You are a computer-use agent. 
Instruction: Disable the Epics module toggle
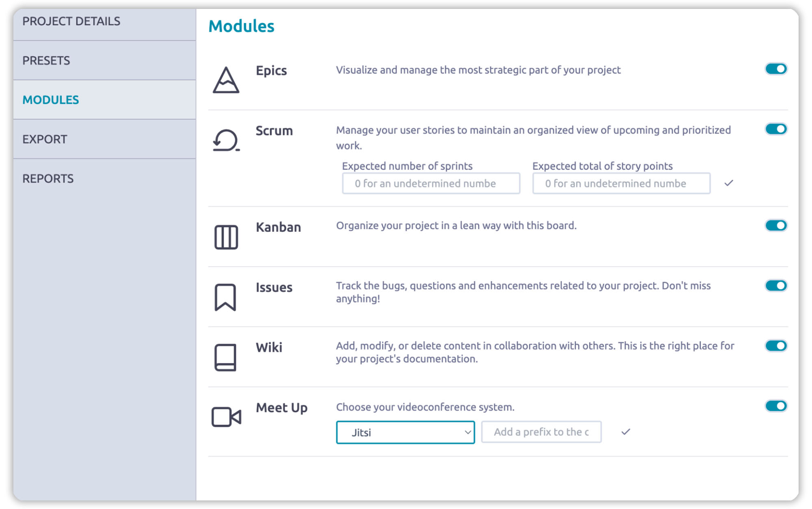[776, 69]
